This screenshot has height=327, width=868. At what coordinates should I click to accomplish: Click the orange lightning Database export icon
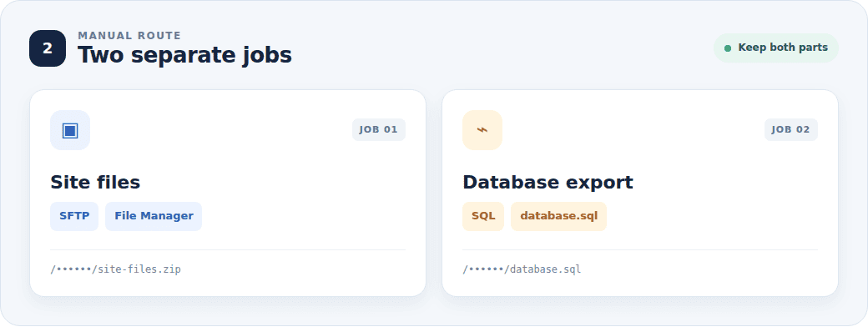point(482,130)
